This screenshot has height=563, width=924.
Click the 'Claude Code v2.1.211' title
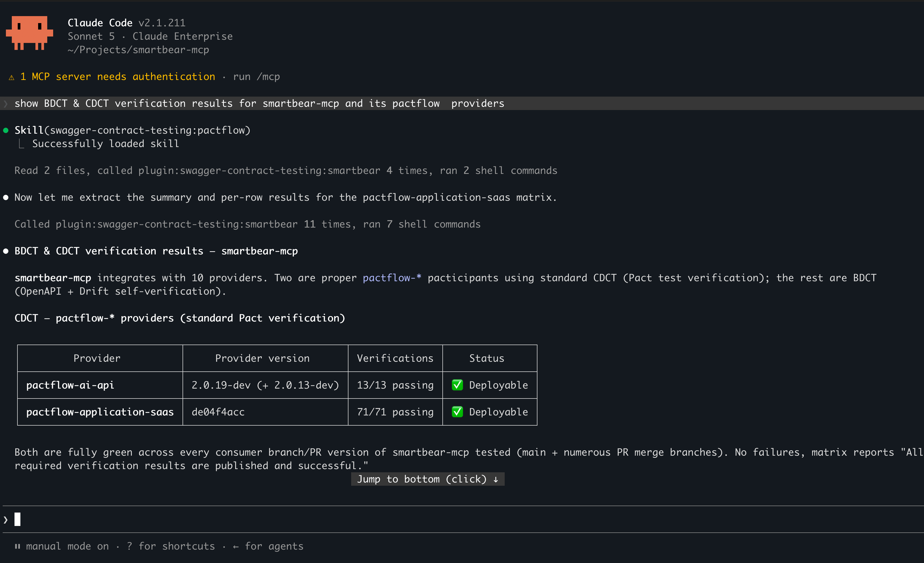tap(126, 23)
